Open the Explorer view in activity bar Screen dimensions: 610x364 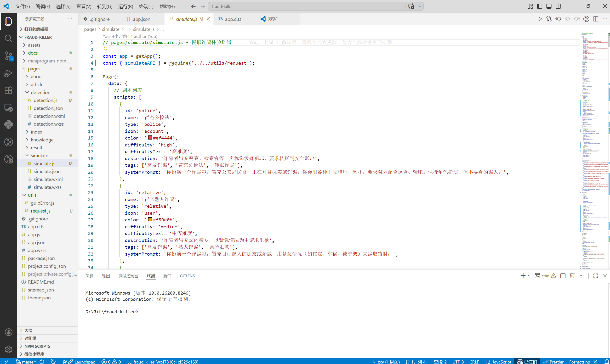tap(9, 21)
